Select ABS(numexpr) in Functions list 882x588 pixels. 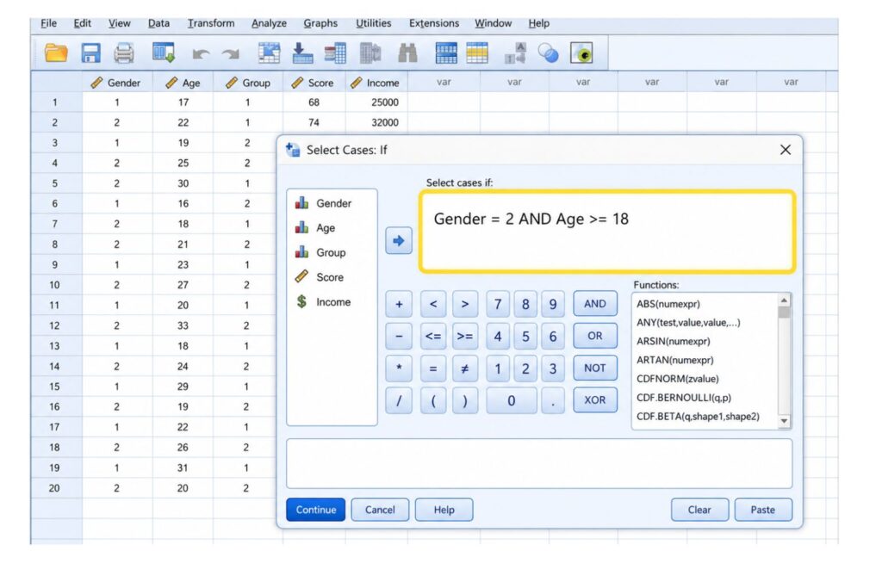pos(668,304)
